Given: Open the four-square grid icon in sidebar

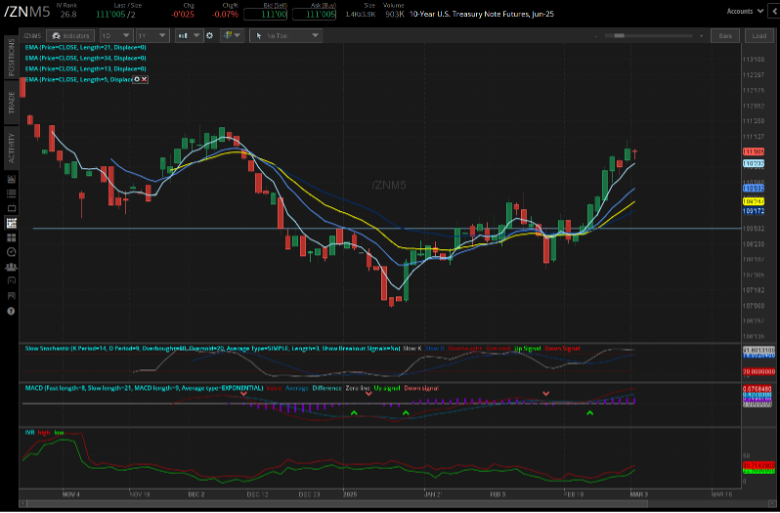Looking at the screenshot, I should (11, 237).
